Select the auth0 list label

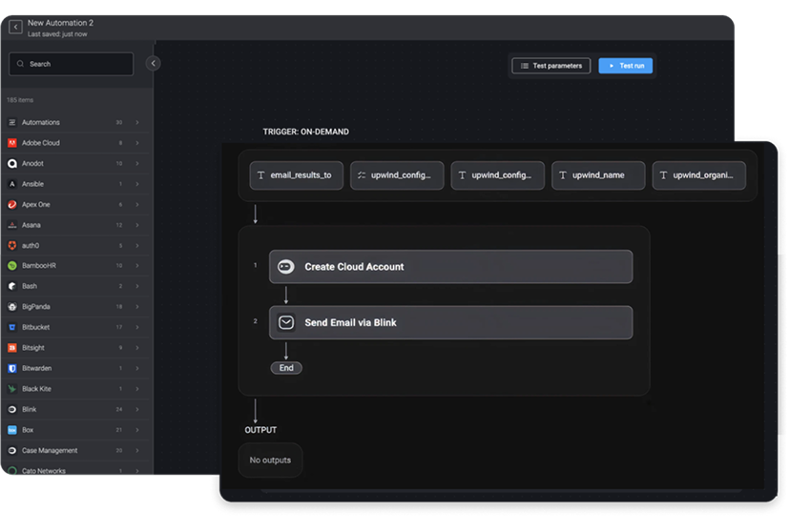pos(31,246)
